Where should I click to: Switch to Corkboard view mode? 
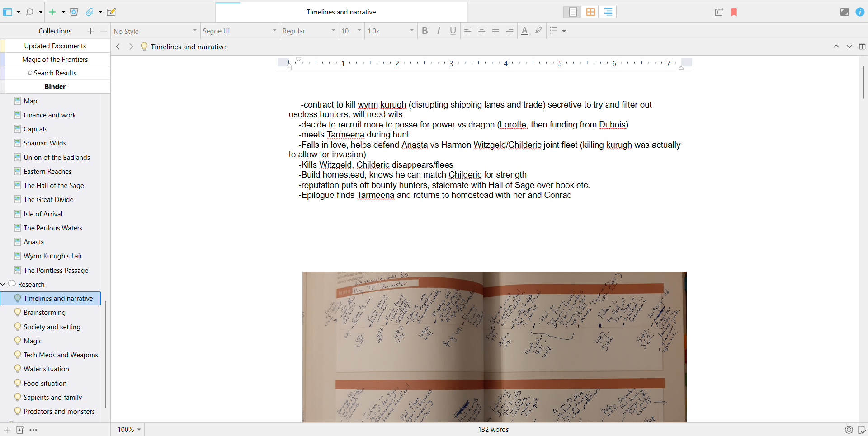590,12
